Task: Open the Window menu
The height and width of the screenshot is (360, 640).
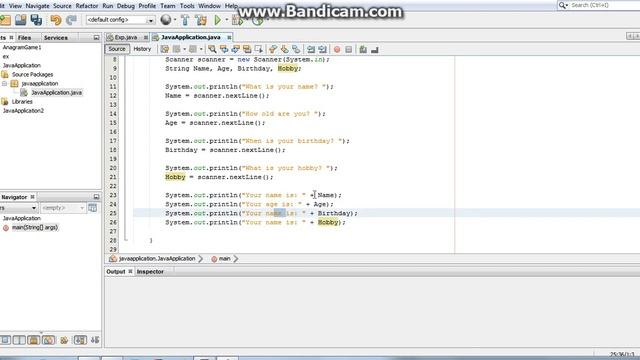Action: click(x=209, y=6)
